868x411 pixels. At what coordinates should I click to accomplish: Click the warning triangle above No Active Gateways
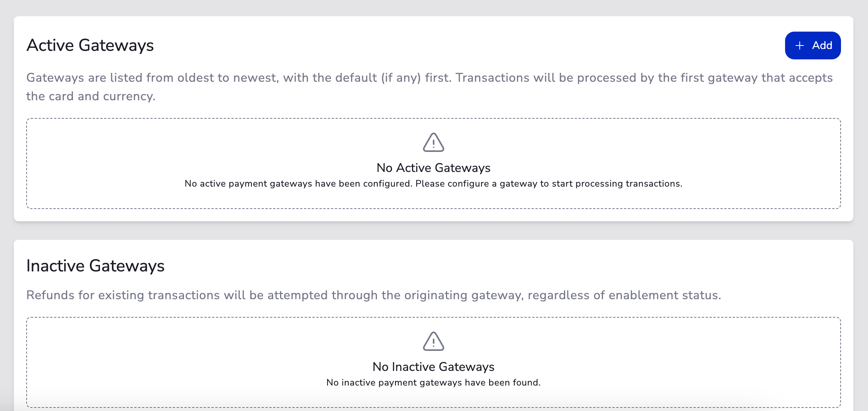coord(433,142)
